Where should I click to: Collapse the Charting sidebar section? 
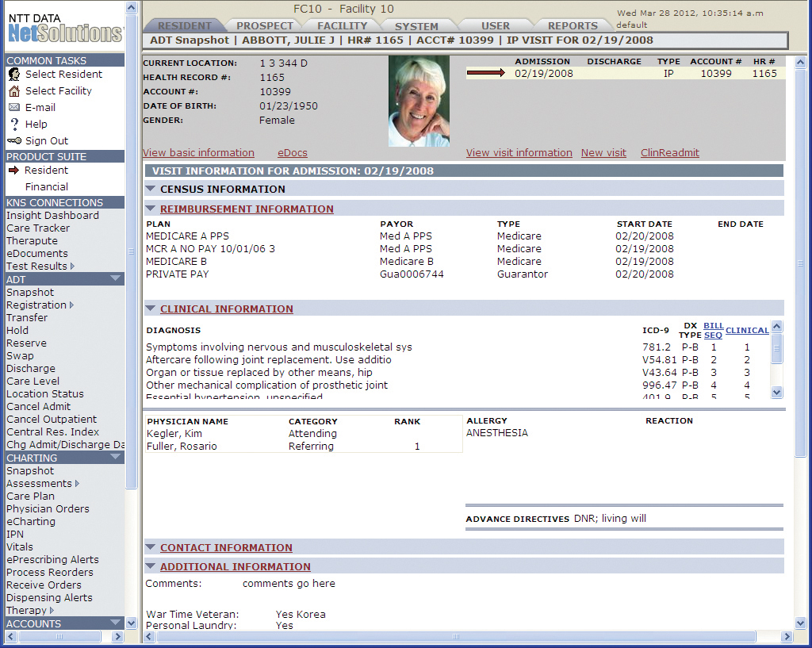116,458
